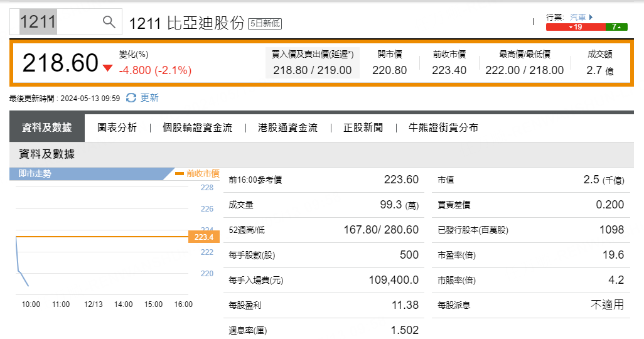Click the 228 price axis label
The width and height of the screenshot is (644, 339).
(x=207, y=187)
